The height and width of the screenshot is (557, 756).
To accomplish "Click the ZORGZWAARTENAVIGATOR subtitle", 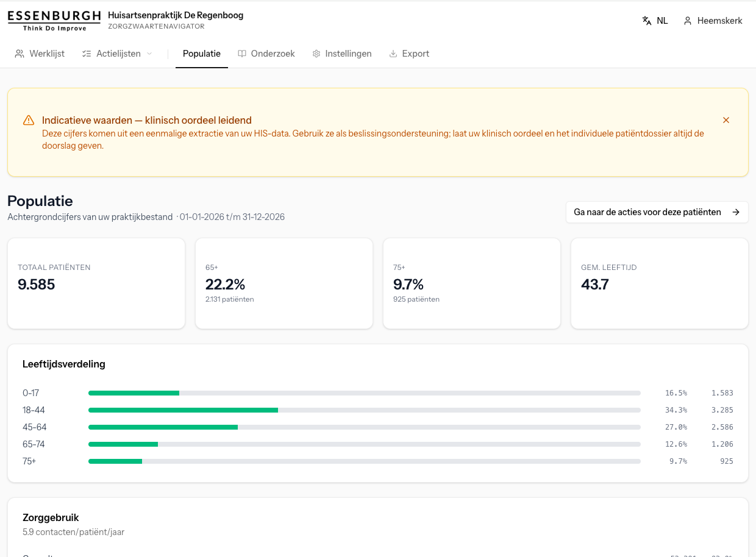I will click(156, 27).
